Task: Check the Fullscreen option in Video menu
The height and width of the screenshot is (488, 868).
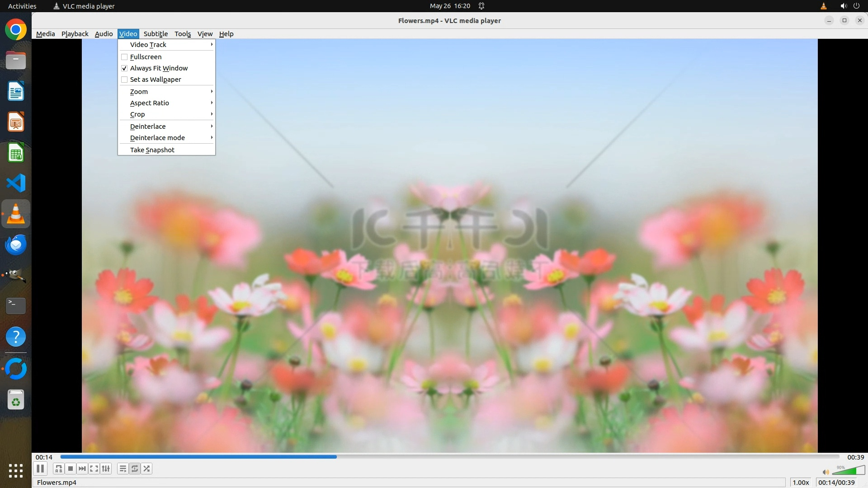Action: pyautogui.click(x=146, y=57)
